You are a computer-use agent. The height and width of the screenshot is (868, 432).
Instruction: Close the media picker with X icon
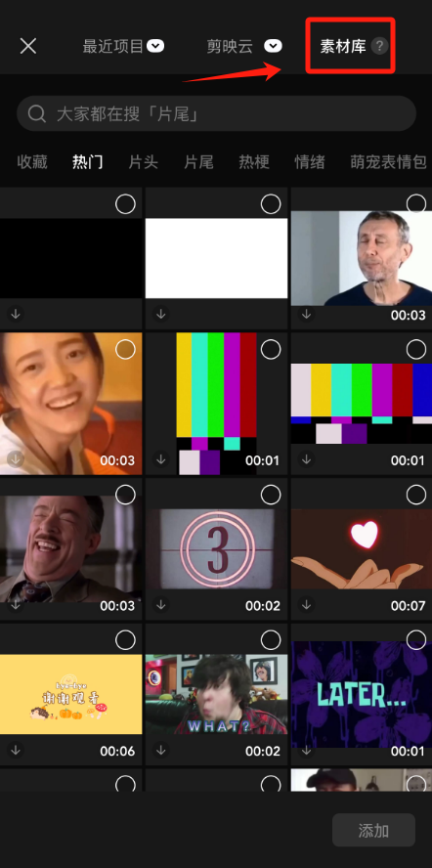coord(27,46)
